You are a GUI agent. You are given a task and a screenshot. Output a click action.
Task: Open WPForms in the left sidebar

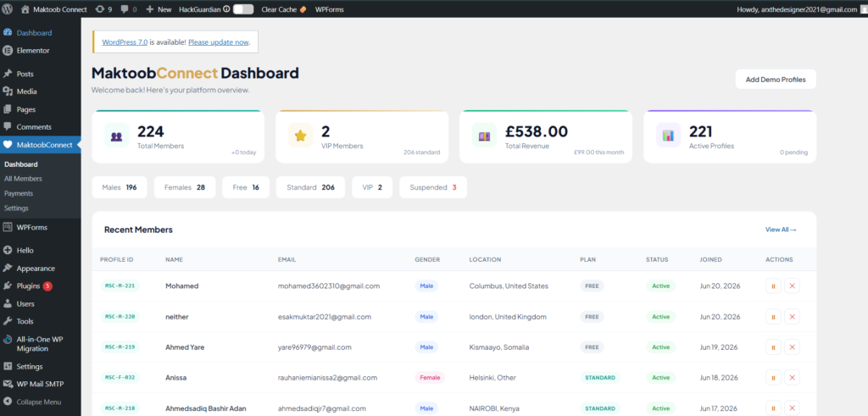41,227
